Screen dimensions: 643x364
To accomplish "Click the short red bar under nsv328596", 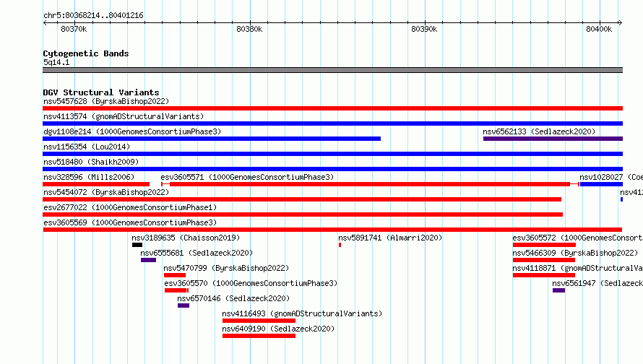I will click(96, 184).
